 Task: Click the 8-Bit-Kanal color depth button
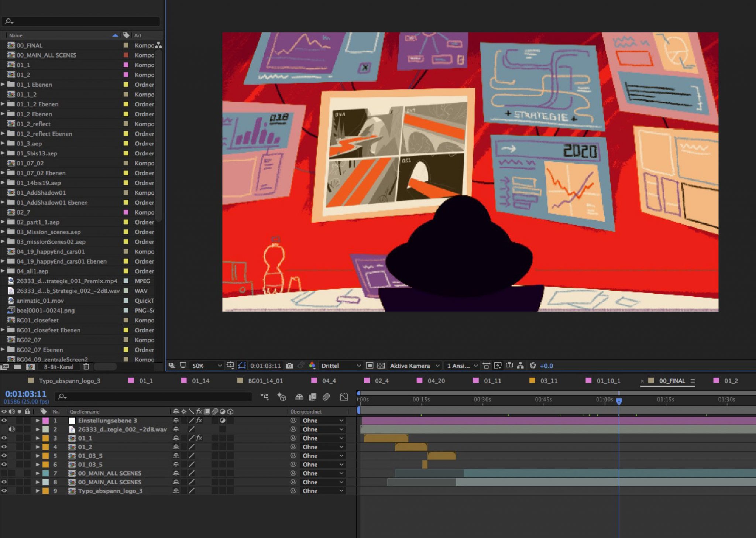[x=59, y=367]
